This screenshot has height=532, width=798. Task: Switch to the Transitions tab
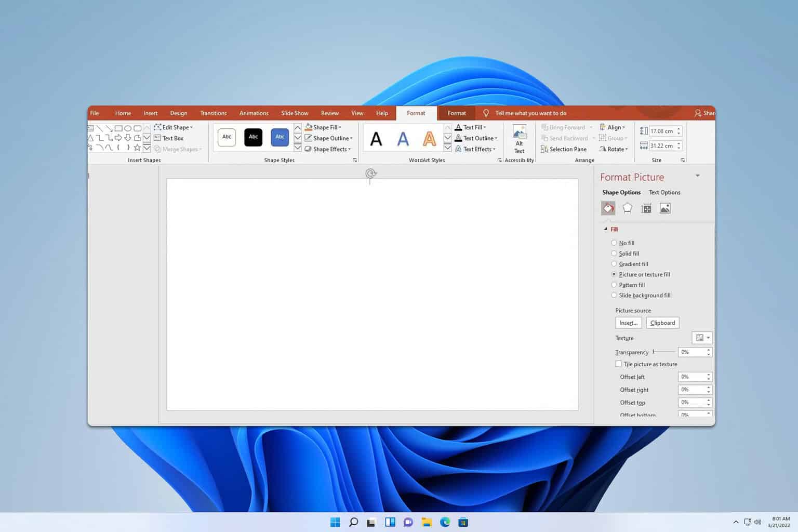(214, 113)
